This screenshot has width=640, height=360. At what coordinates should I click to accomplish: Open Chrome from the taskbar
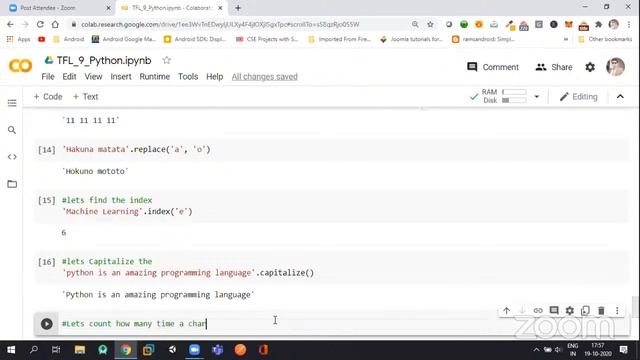coord(126,350)
